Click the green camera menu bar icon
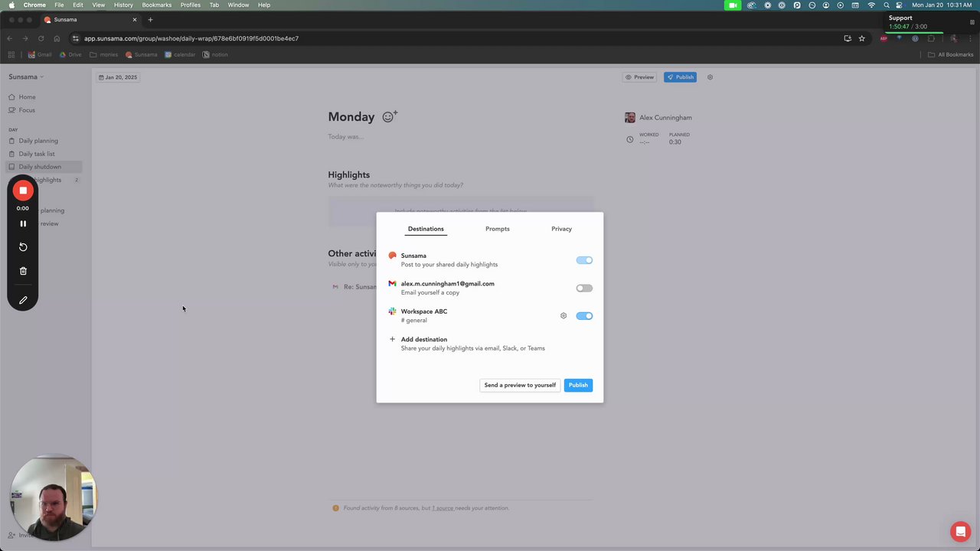Viewport: 980px width, 551px height. [x=733, y=5]
